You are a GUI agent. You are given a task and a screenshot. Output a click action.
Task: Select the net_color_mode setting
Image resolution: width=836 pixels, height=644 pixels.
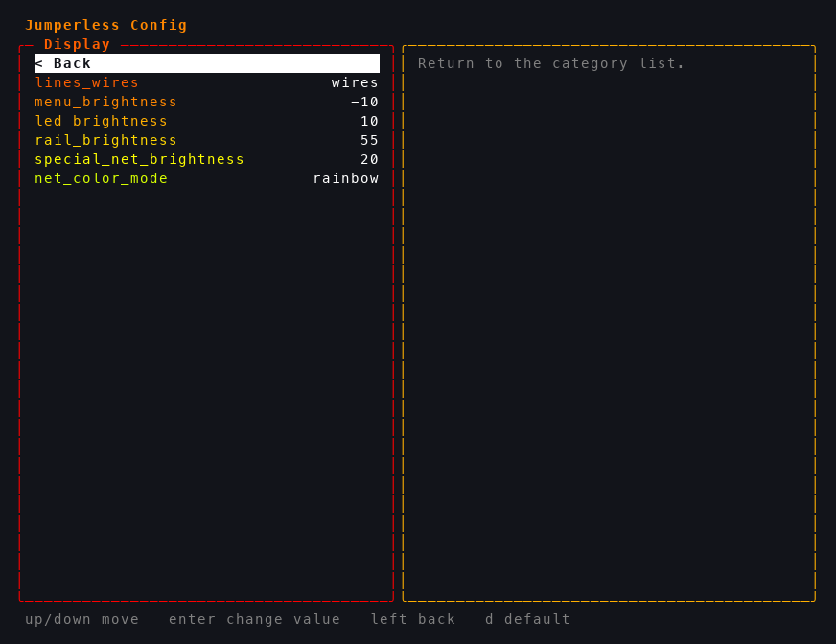pyautogui.click(x=207, y=178)
